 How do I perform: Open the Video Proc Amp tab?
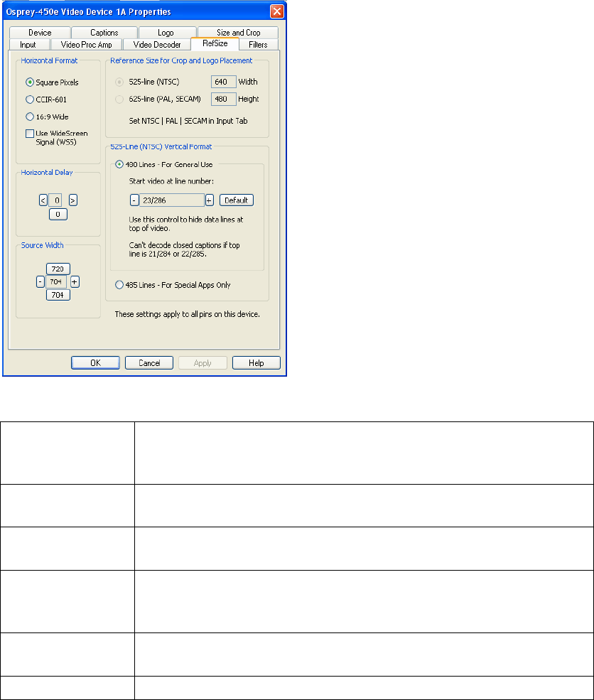coord(86,45)
